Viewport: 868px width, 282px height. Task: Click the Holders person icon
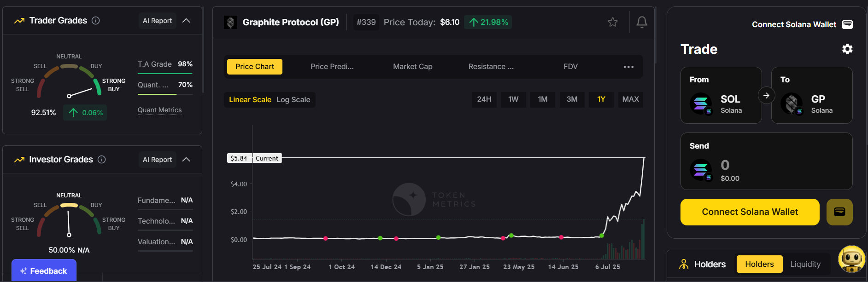point(684,264)
